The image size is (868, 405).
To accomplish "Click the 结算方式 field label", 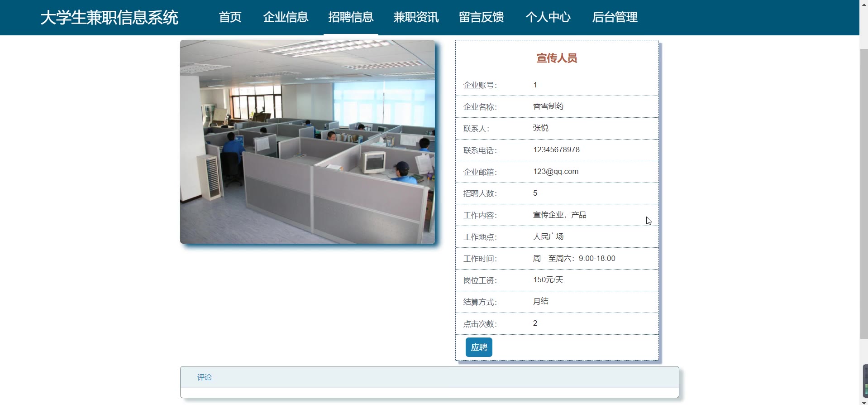I will (x=480, y=302).
